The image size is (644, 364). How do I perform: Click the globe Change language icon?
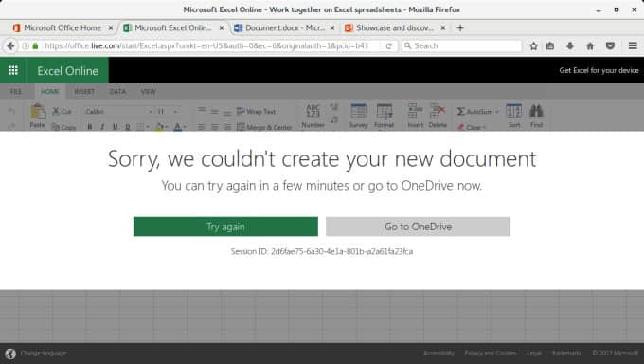point(10,354)
